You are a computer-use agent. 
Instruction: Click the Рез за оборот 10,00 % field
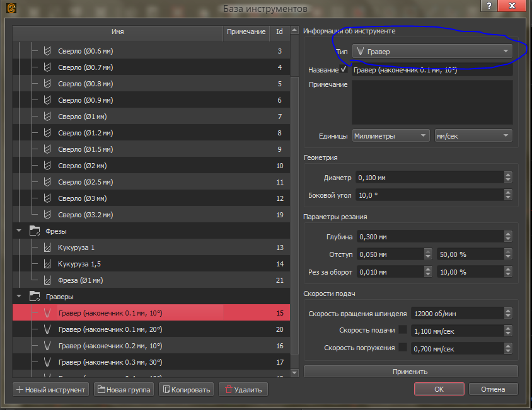click(471, 271)
